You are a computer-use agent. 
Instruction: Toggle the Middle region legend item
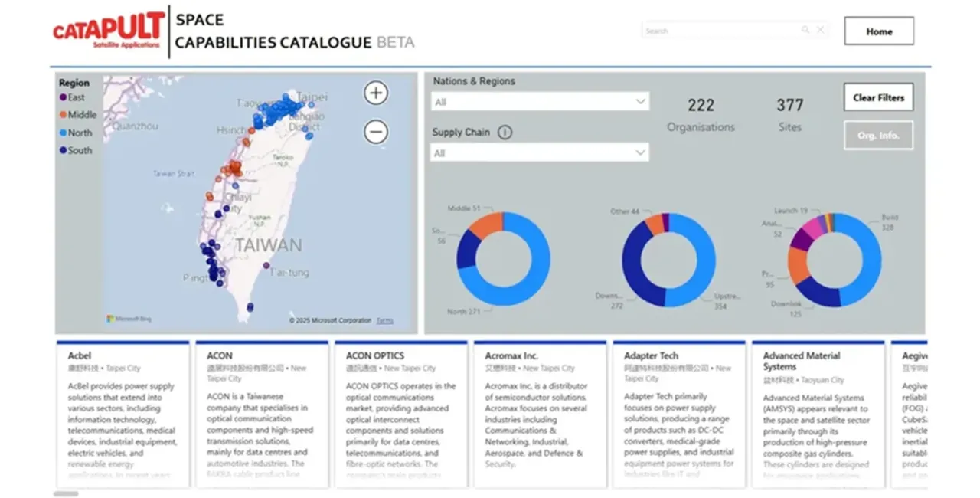click(x=78, y=115)
